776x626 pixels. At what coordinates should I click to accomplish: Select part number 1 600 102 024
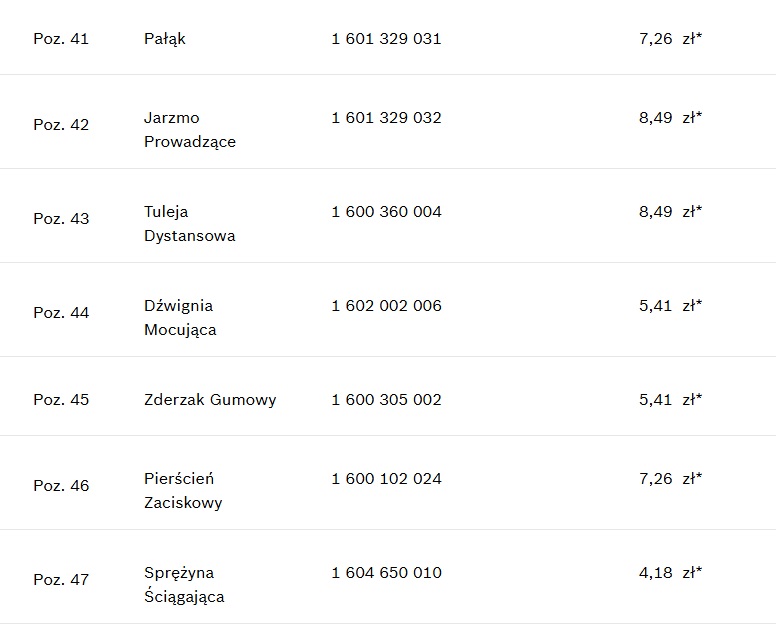click(386, 478)
